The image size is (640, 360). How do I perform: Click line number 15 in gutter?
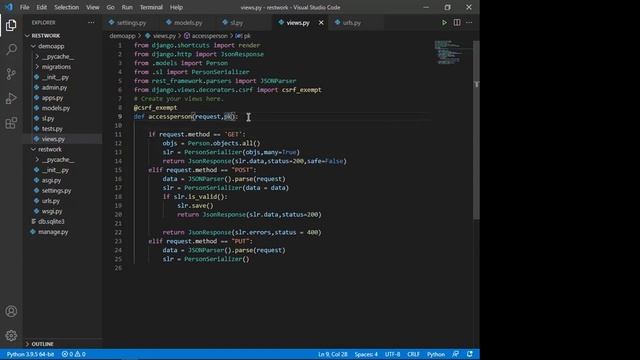tap(118, 170)
